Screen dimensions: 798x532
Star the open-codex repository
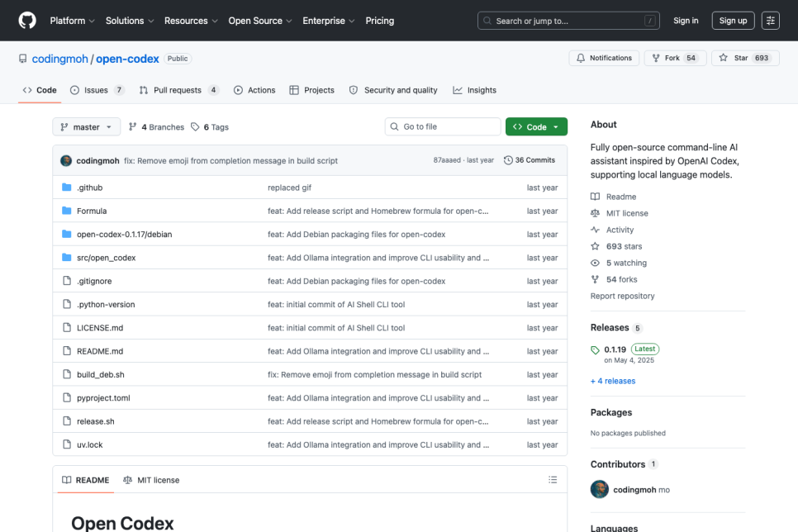tap(745, 58)
